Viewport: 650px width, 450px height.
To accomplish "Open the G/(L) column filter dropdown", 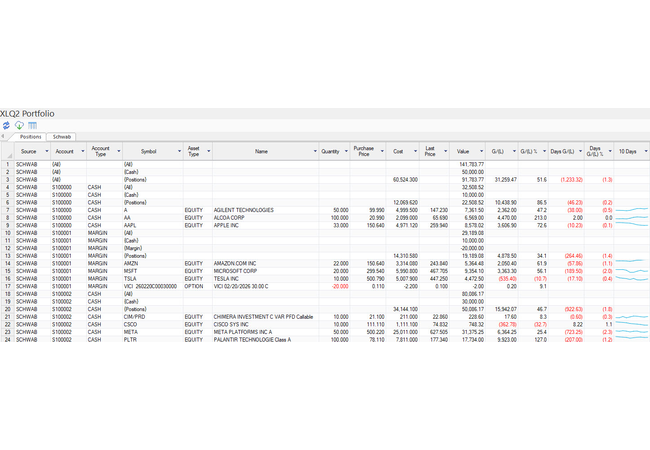I will point(514,151).
